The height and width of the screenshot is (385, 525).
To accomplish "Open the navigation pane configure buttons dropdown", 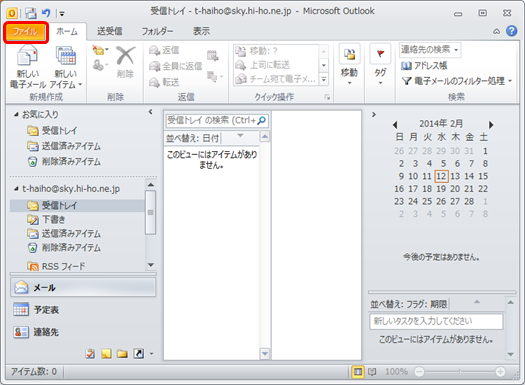I will click(x=151, y=354).
